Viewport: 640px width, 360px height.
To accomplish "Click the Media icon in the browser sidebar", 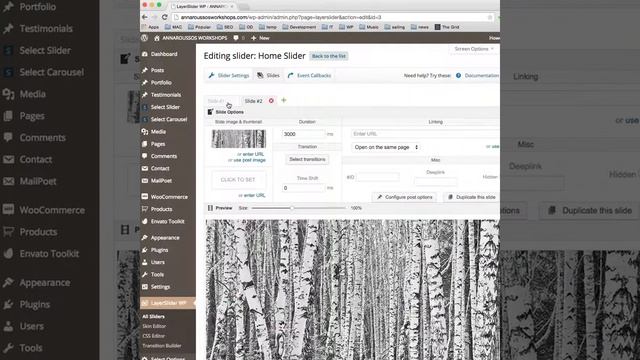I will coord(144,131).
